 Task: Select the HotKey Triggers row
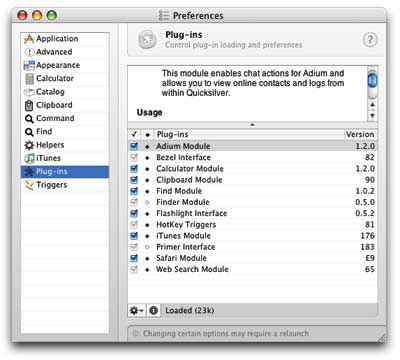click(x=252, y=225)
